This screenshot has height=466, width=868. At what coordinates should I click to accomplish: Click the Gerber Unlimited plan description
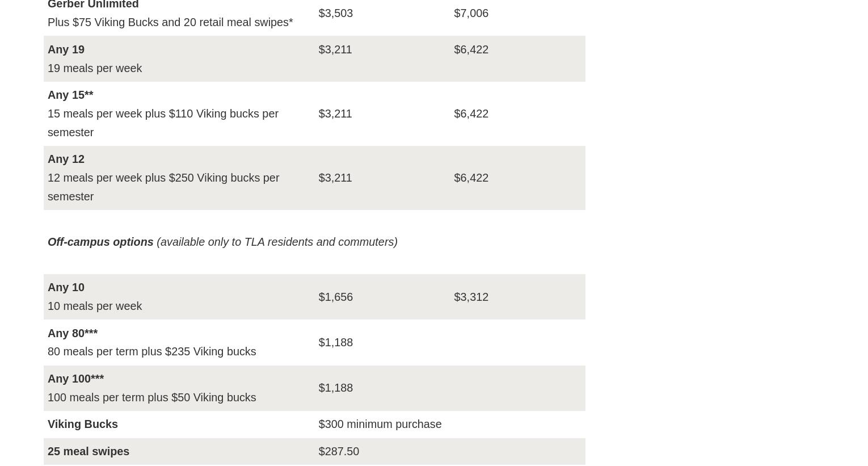(170, 22)
